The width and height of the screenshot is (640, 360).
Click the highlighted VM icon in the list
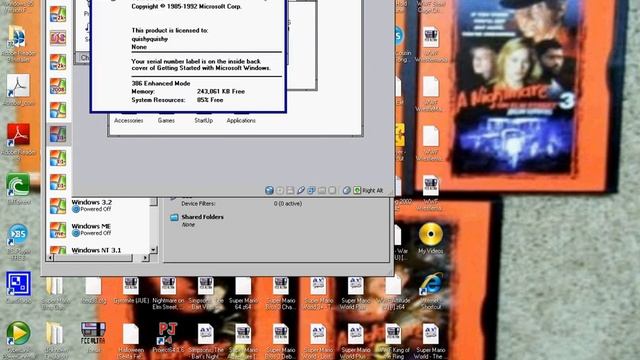click(58, 134)
